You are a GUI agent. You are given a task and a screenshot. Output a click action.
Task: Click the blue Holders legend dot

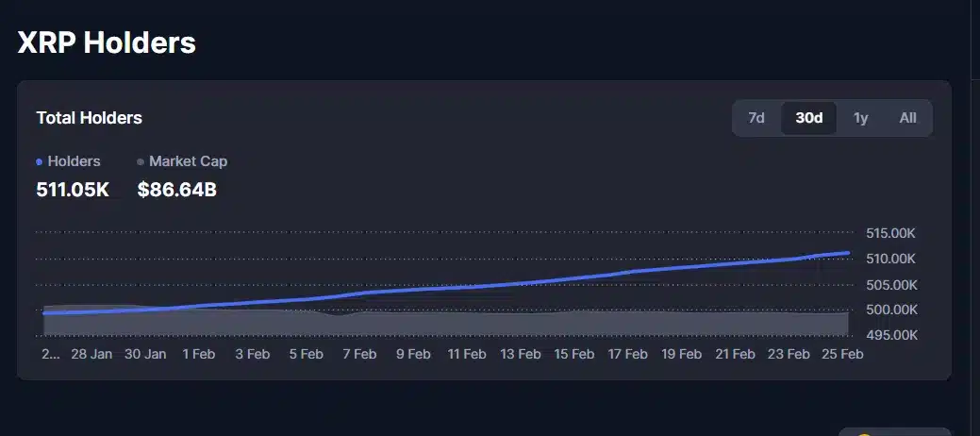click(40, 162)
